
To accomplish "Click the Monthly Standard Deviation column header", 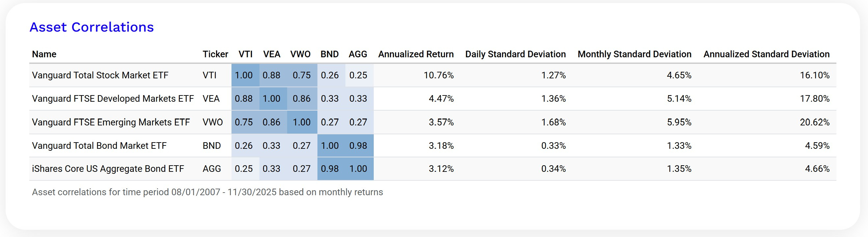I will (634, 54).
